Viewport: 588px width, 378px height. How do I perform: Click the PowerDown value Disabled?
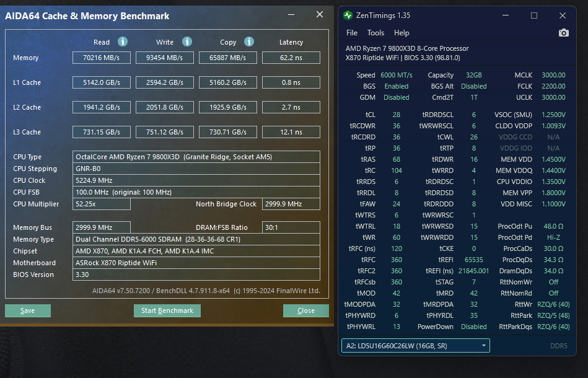point(473,327)
